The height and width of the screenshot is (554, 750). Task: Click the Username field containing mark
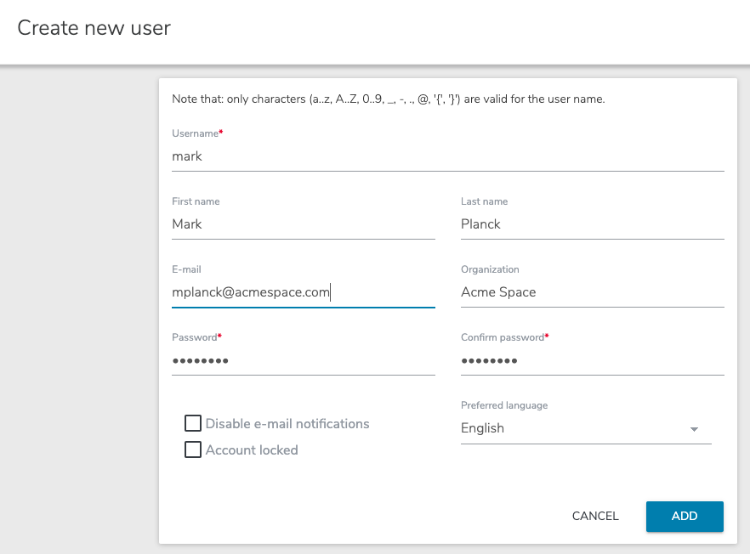click(x=447, y=156)
